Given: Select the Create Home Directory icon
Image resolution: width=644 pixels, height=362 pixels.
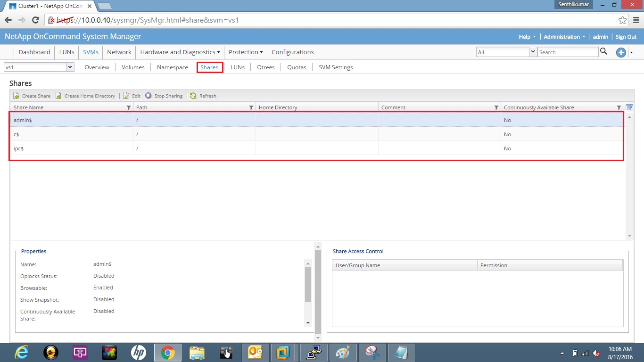Looking at the screenshot, I should tap(85, 96).
